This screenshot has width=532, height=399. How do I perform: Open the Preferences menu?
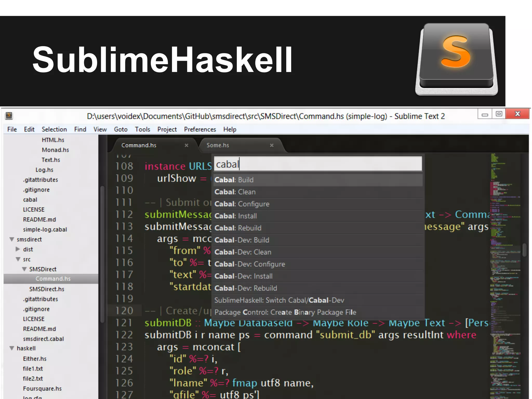[x=200, y=129]
